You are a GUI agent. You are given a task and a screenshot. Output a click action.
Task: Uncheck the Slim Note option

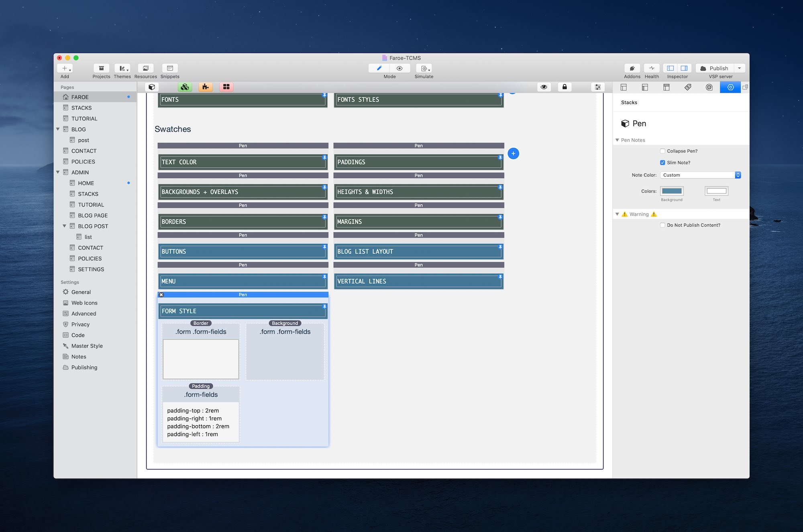[662, 163]
